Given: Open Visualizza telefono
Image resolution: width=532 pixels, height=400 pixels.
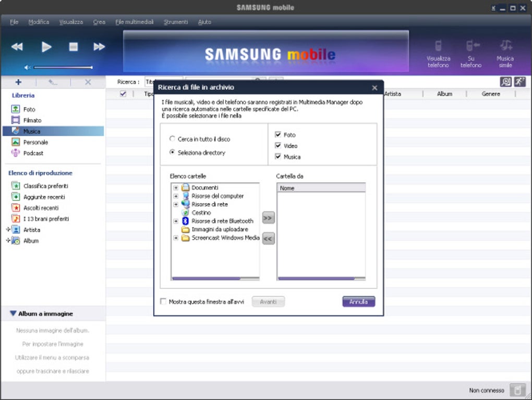Looking at the screenshot, I should tap(438, 54).
